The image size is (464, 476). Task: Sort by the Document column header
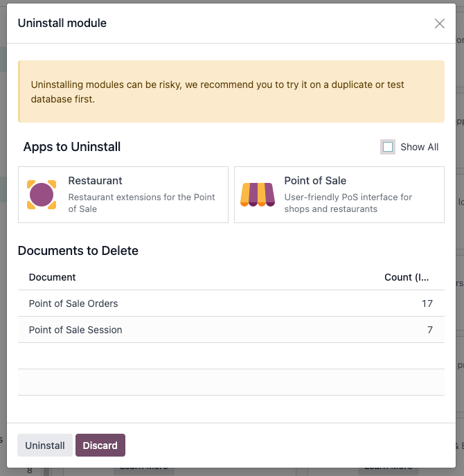(53, 277)
